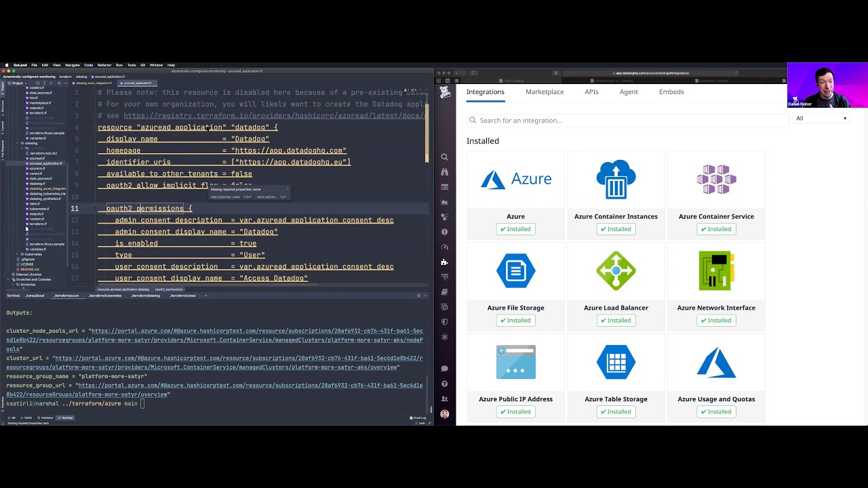This screenshot has height=488, width=868.
Task: Open the Azure integration tile logo
Action: tap(515, 179)
